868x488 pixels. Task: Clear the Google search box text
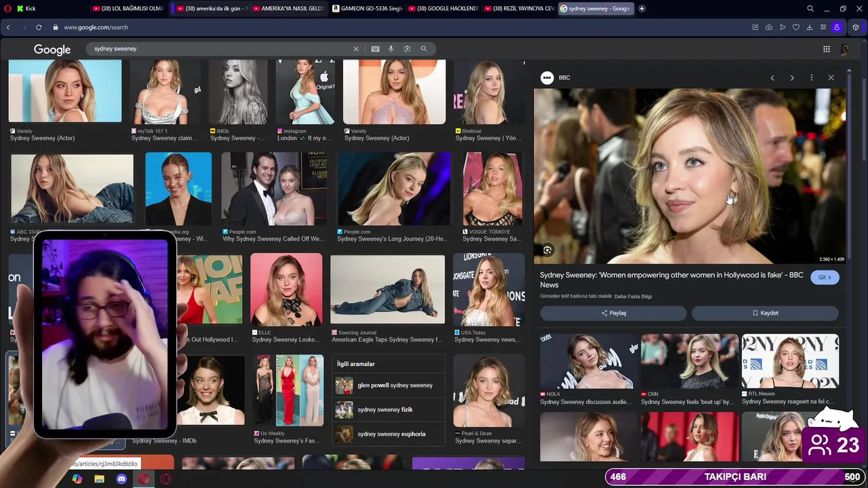[355, 49]
